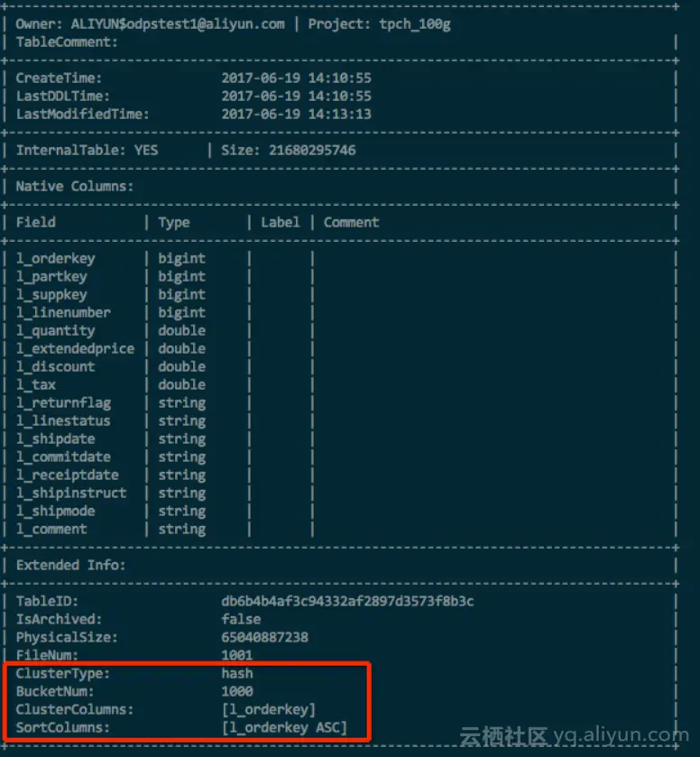Screen dimensions: 700x757
Task: Click the InternalTable: YES text
Action: [87, 150]
